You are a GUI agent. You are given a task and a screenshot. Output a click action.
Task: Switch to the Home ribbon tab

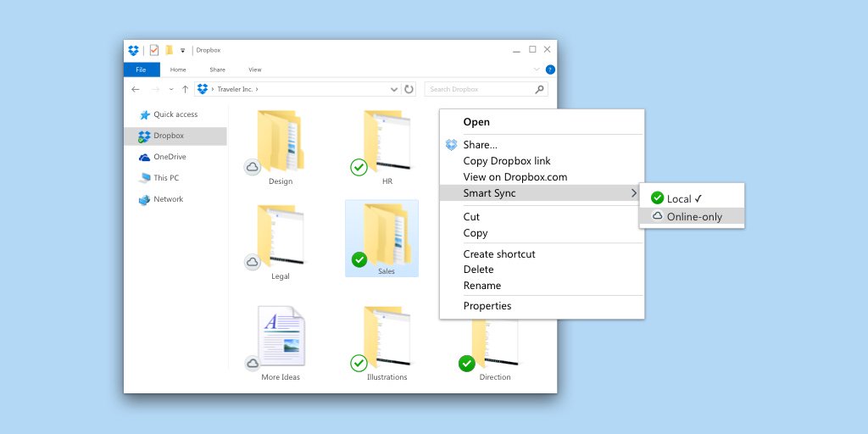178,70
